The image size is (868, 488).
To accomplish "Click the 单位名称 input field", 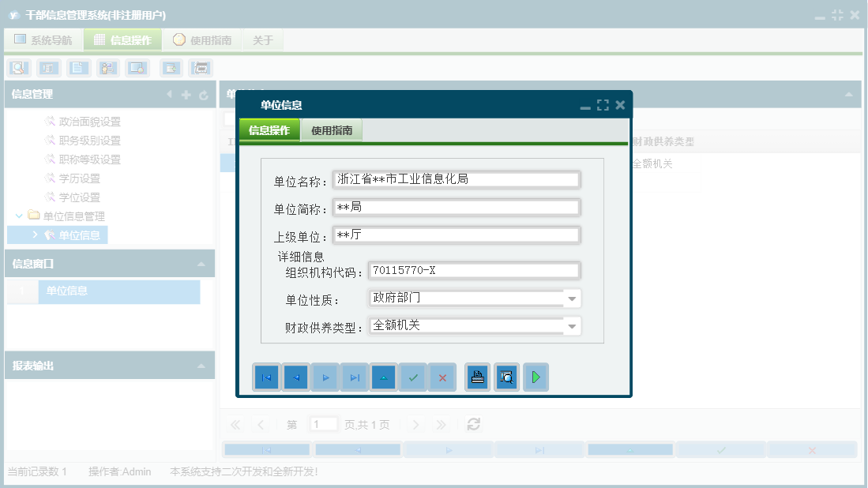I will [457, 179].
